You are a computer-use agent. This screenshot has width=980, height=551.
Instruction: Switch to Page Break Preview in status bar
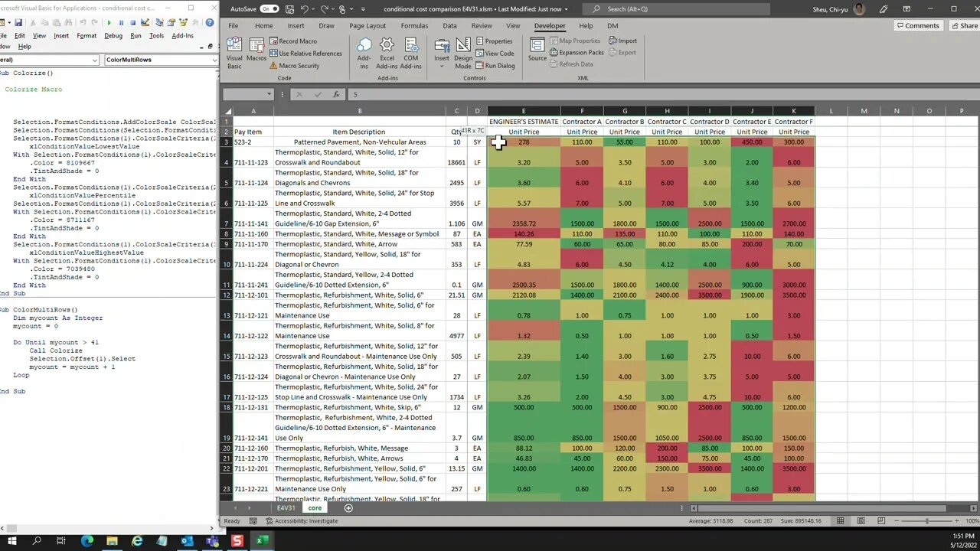coord(883,521)
